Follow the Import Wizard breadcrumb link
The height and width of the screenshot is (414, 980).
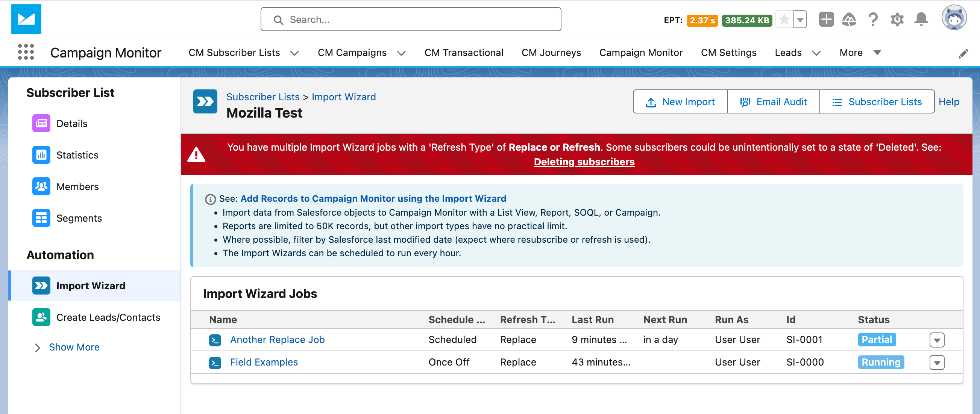(344, 97)
